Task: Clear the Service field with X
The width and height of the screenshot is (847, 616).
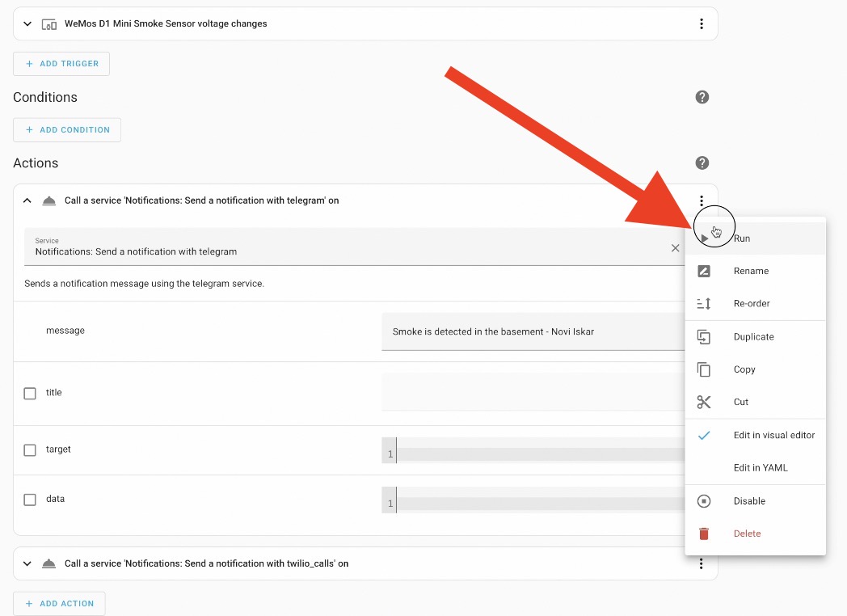Action: (675, 248)
